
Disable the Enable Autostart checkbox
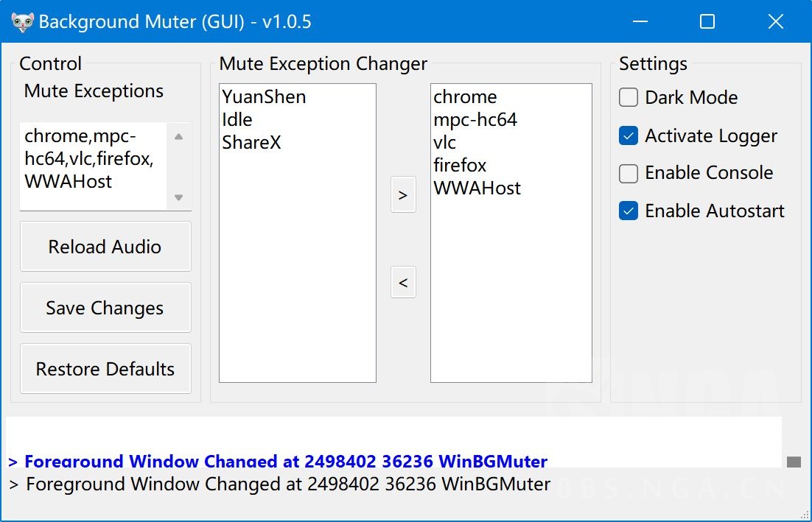tap(629, 211)
